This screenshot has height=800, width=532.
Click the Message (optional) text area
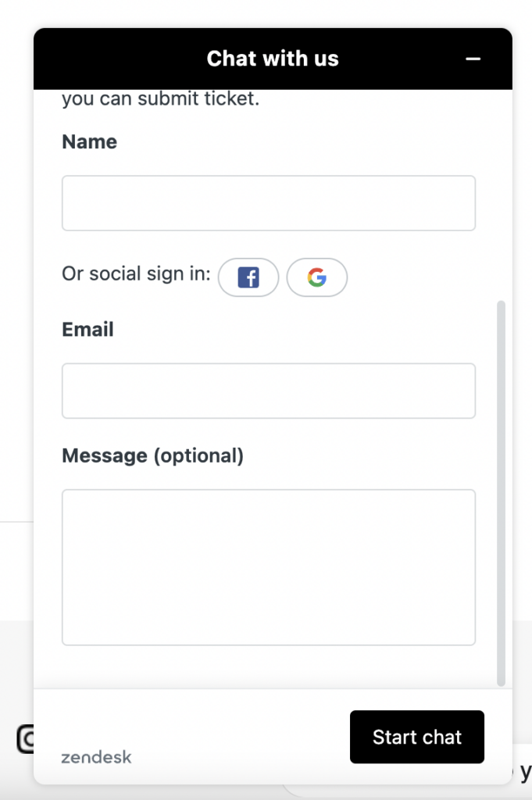pyautogui.click(x=269, y=567)
